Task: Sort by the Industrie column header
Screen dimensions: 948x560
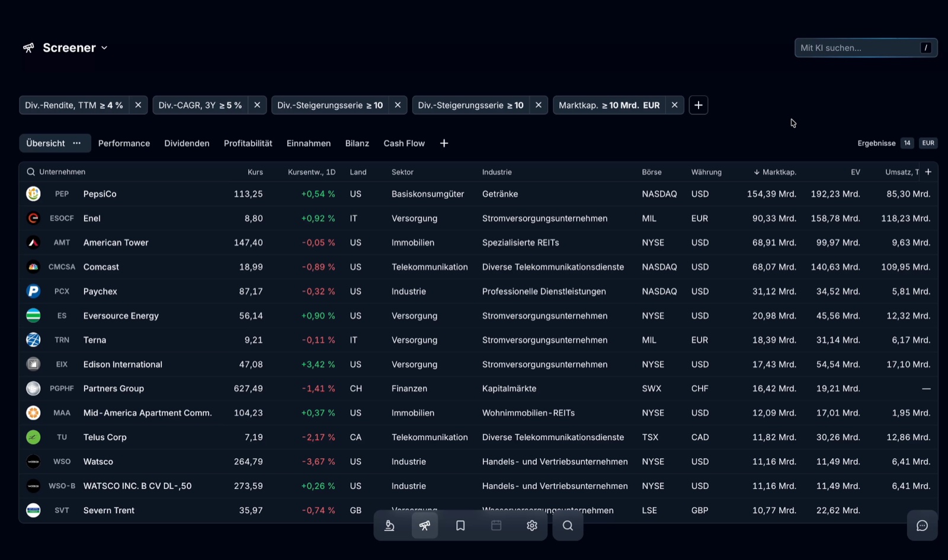Action: pos(497,172)
